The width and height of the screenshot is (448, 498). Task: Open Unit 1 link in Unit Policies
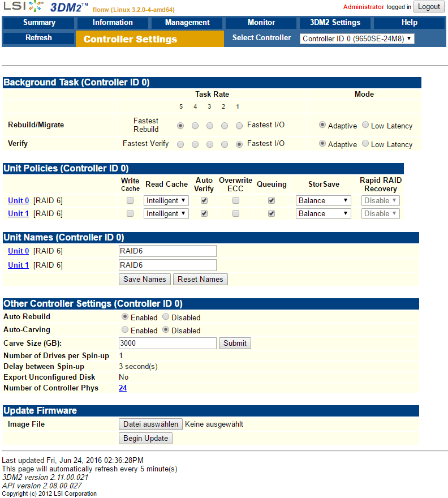click(19, 214)
